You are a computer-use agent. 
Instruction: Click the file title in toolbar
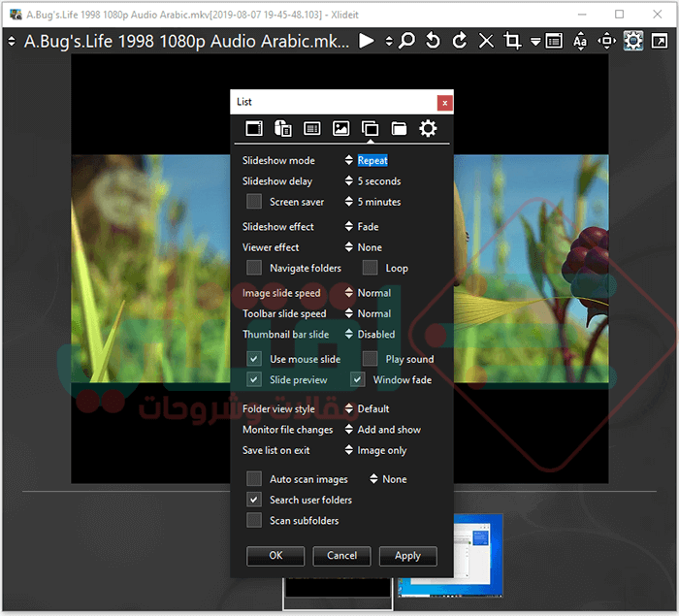pyautogui.click(x=186, y=42)
